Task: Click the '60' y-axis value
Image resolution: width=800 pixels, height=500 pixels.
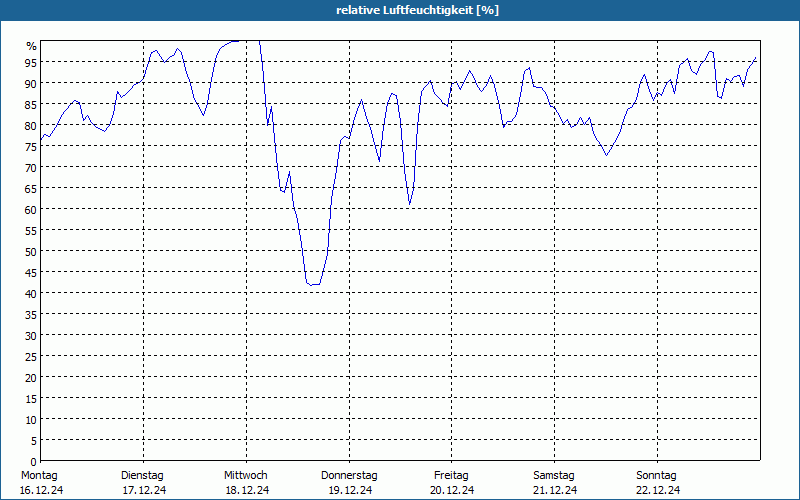Action: point(31,210)
